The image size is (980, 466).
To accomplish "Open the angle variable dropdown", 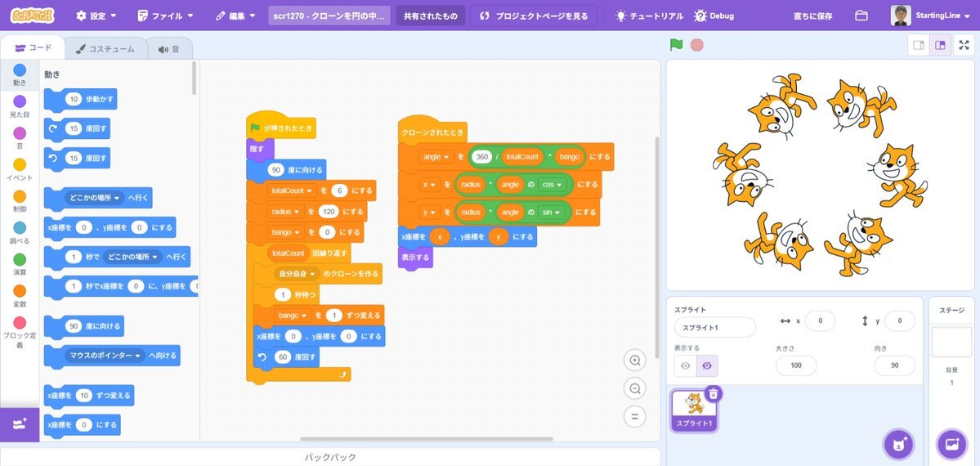I will (436, 156).
